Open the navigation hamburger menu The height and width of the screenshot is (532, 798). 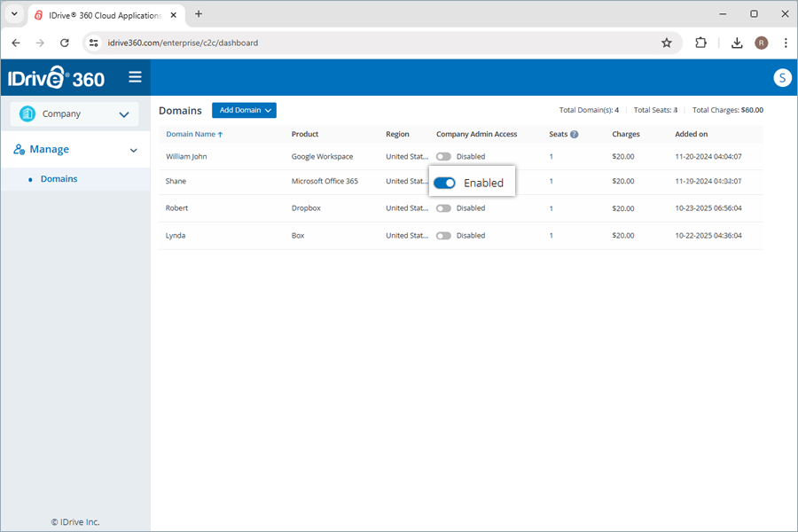(x=135, y=77)
